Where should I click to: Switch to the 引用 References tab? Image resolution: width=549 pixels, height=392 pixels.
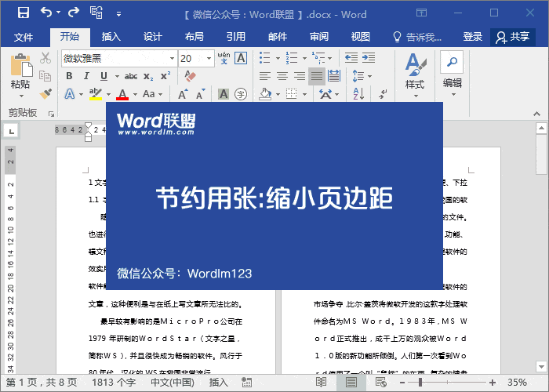tap(235, 36)
